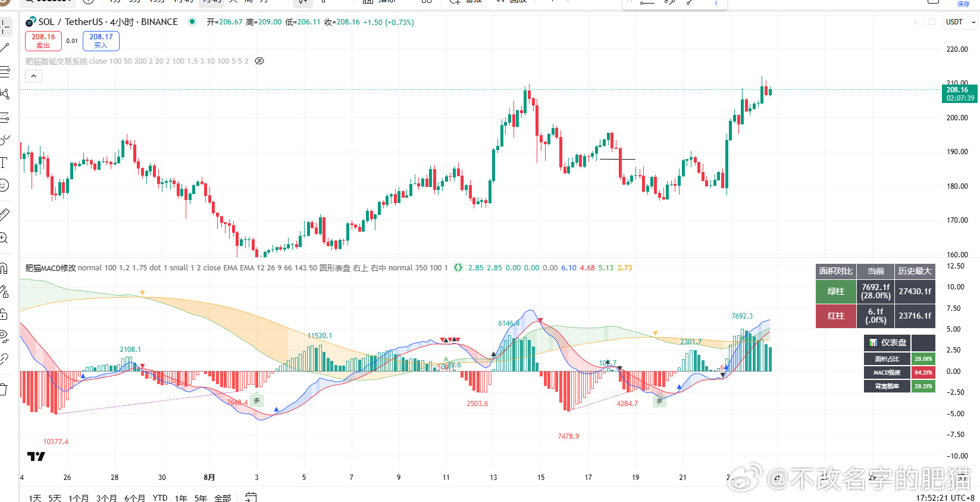Open the Fibonacci retracement tool

5,72
